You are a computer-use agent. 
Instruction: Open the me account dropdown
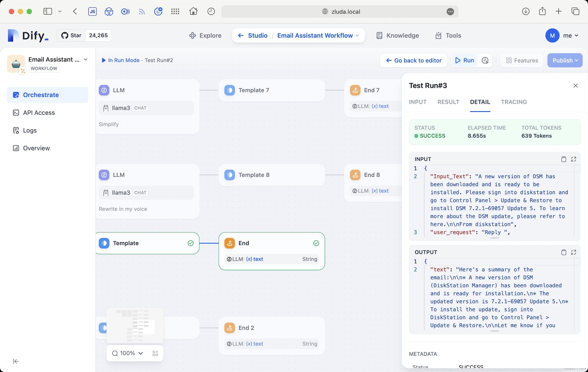(571, 36)
